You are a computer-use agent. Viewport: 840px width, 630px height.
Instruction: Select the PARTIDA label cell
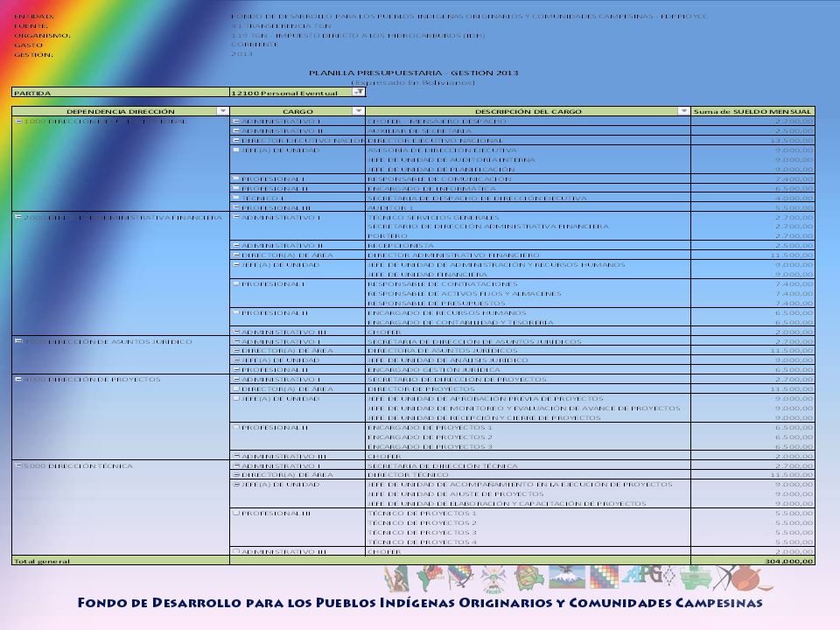point(121,93)
